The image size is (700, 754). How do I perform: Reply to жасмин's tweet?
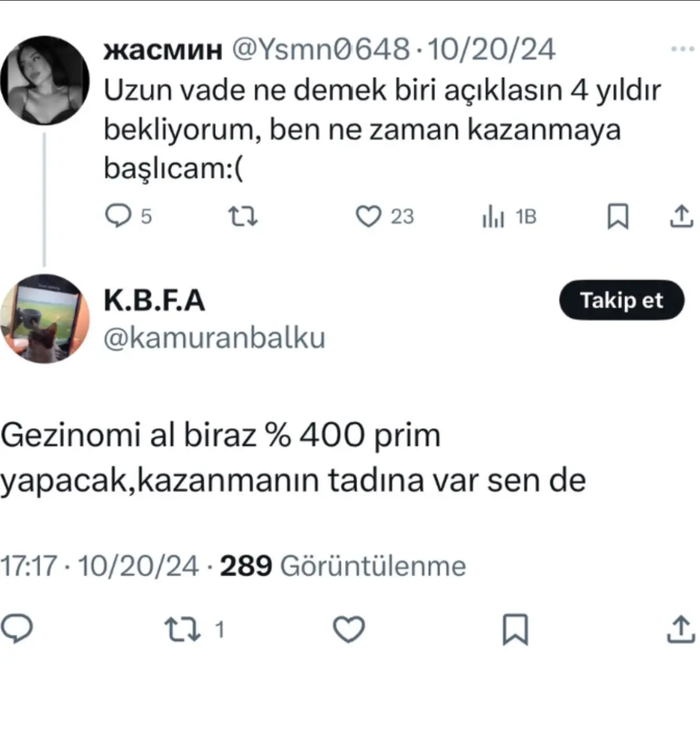pyautogui.click(x=118, y=217)
